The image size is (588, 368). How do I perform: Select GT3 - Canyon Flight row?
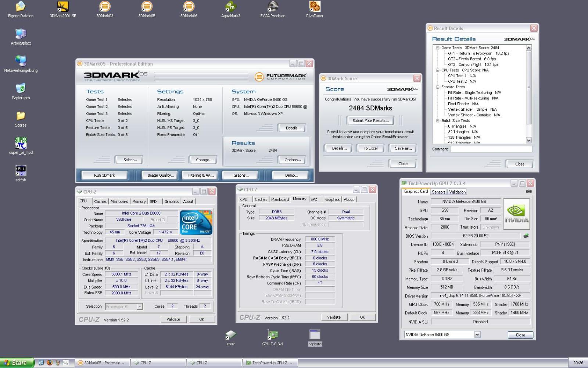[473, 64]
